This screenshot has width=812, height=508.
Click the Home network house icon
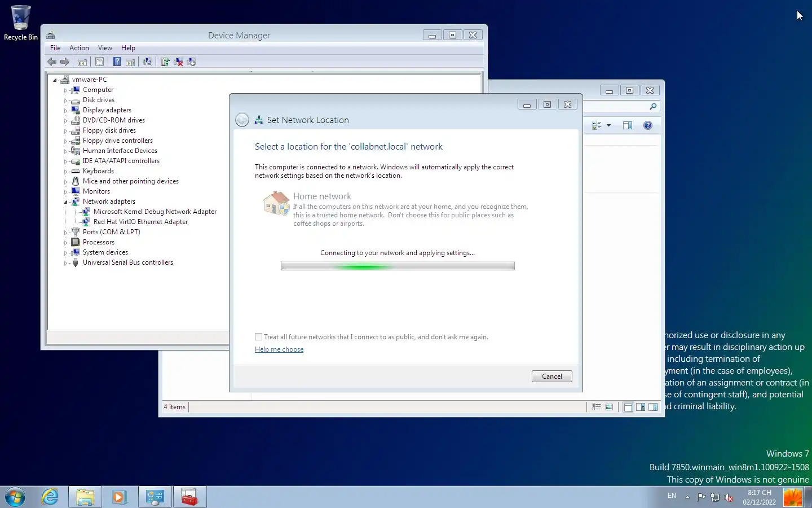(x=276, y=203)
